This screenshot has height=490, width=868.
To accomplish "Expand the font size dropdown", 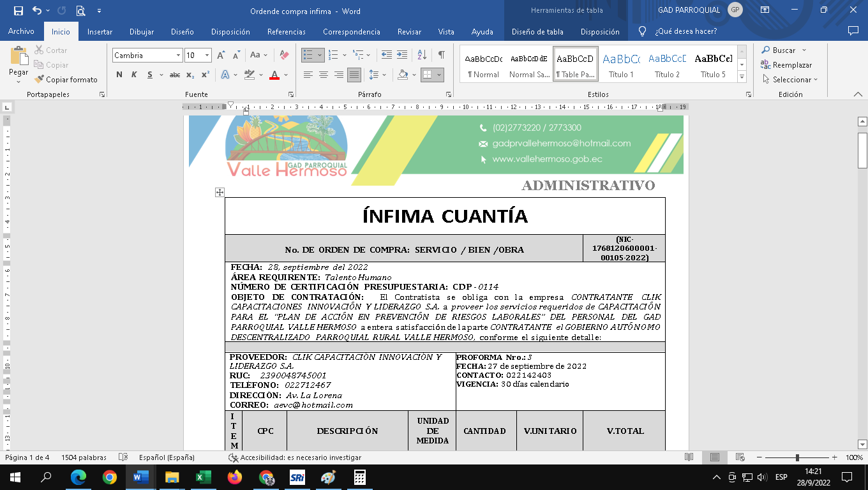I will pyautogui.click(x=207, y=56).
